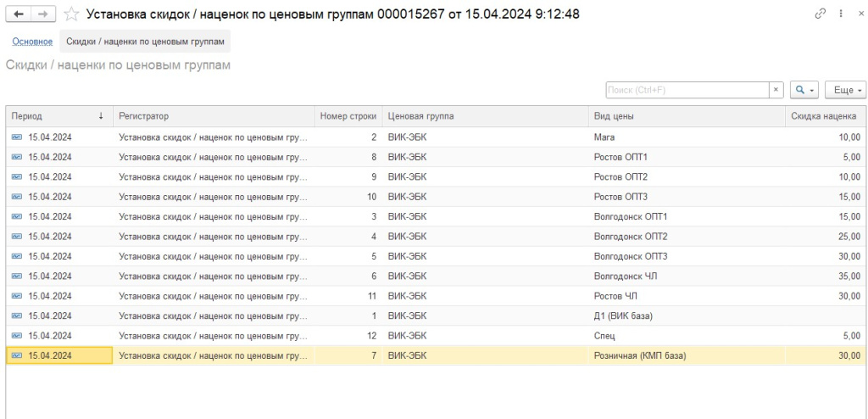Add document to favorites with star
This screenshot has width=868, height=419.
(72, 14)
